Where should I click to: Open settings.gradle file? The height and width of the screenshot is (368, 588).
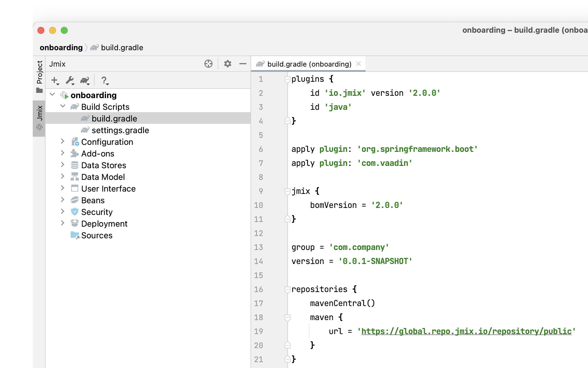tap(120, 130)
